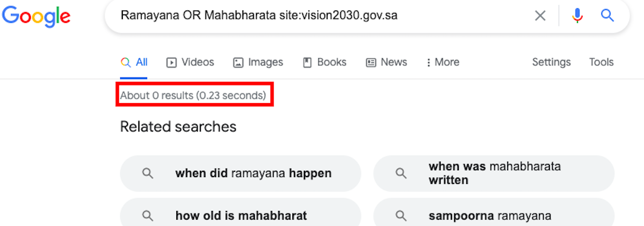The width and height of the screenshot is (644, 226).
Task: Click the Images picture icon
Action: [238, 62]
